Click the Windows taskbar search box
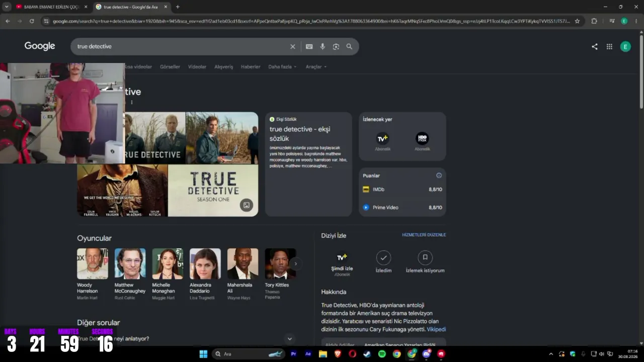The height and width of the screenshot is (362, 644). (x=249, y=354)
